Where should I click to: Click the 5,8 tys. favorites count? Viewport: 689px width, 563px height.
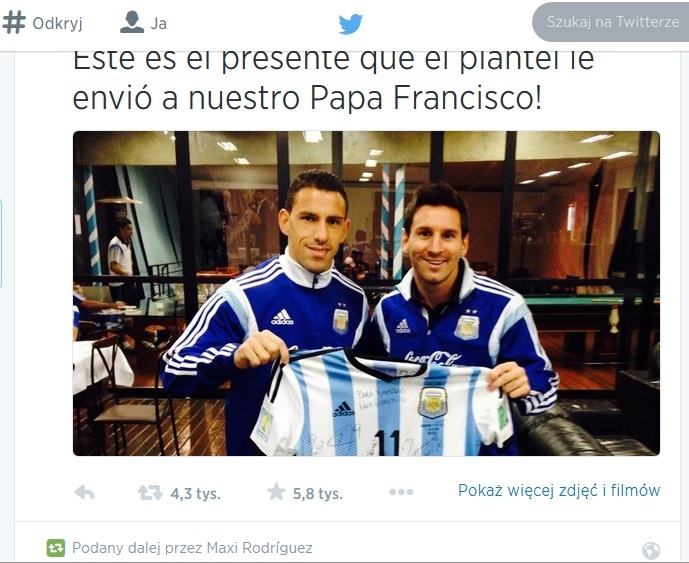tap(318, 494)
